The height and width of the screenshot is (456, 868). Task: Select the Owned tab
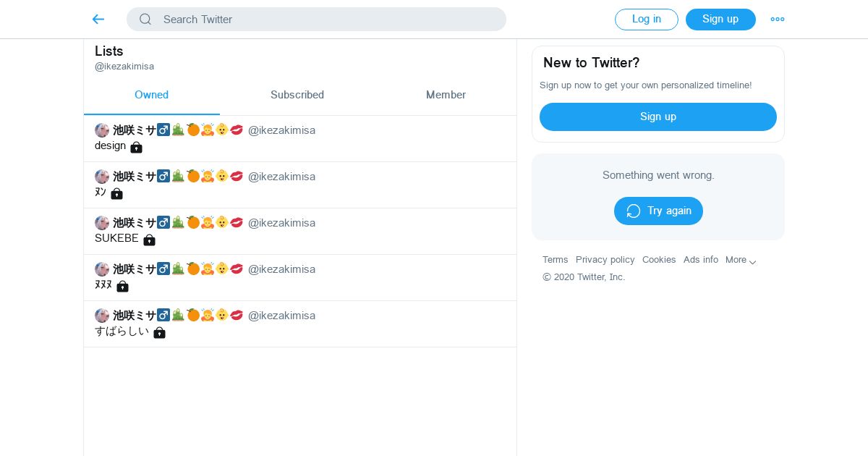(151, 95)
